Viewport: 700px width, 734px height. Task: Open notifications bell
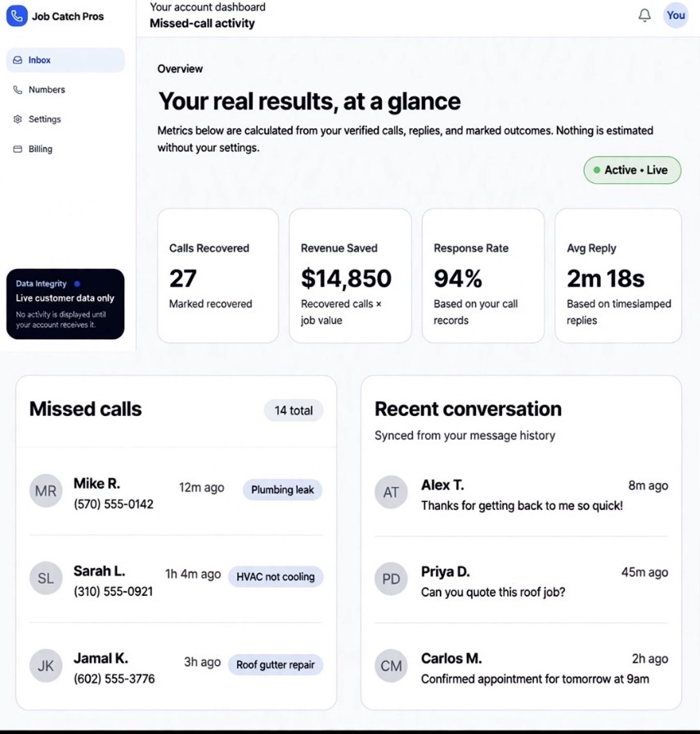[644, 16]
